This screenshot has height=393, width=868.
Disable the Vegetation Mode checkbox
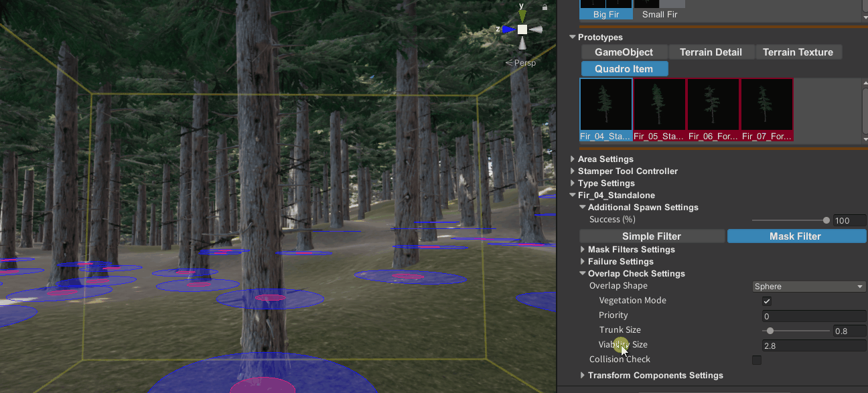pyautogui.click(x=766, y=301)
